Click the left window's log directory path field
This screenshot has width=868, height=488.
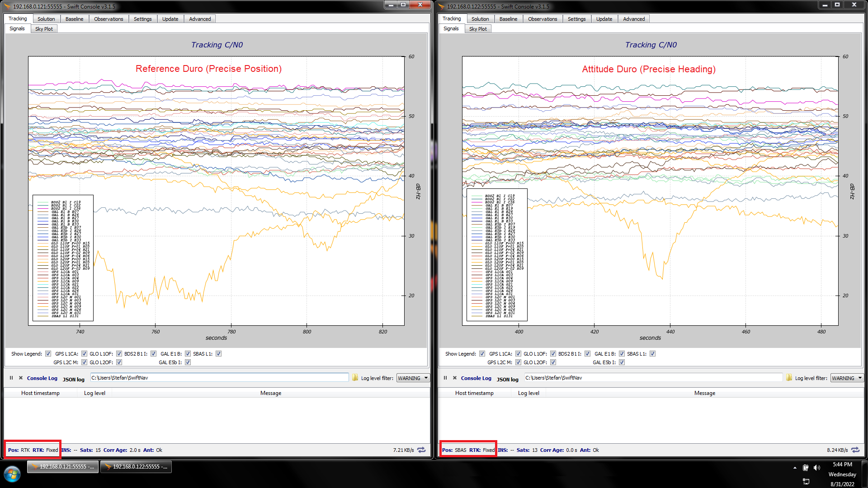coord(219,378)
